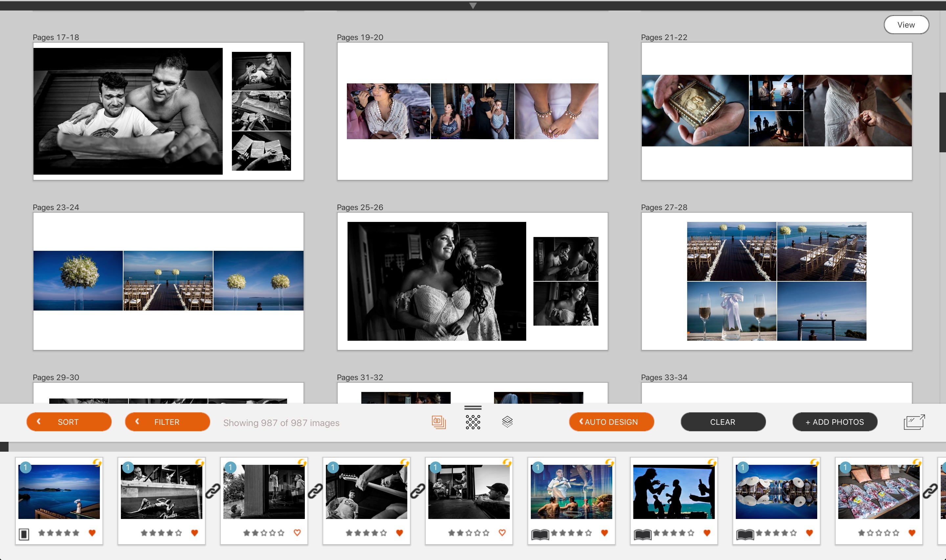Set fifth star on Fender pool photo

point(179,533)
